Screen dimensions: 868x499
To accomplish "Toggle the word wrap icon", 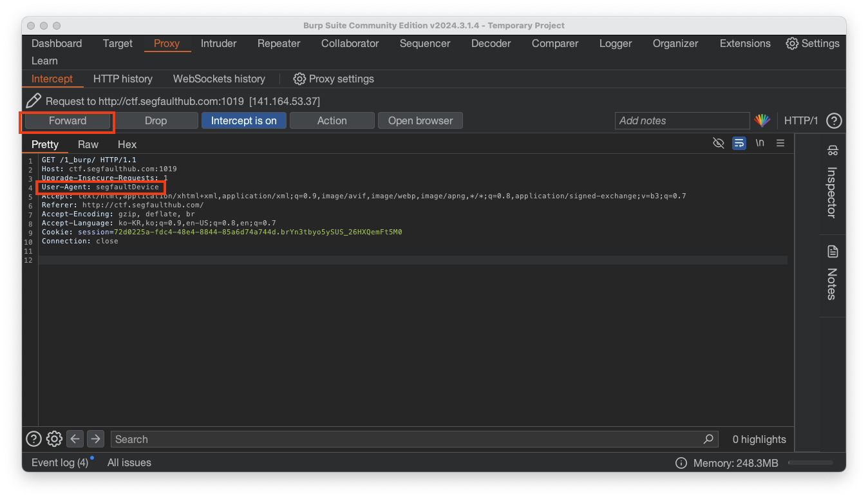I will pos(739,143).
